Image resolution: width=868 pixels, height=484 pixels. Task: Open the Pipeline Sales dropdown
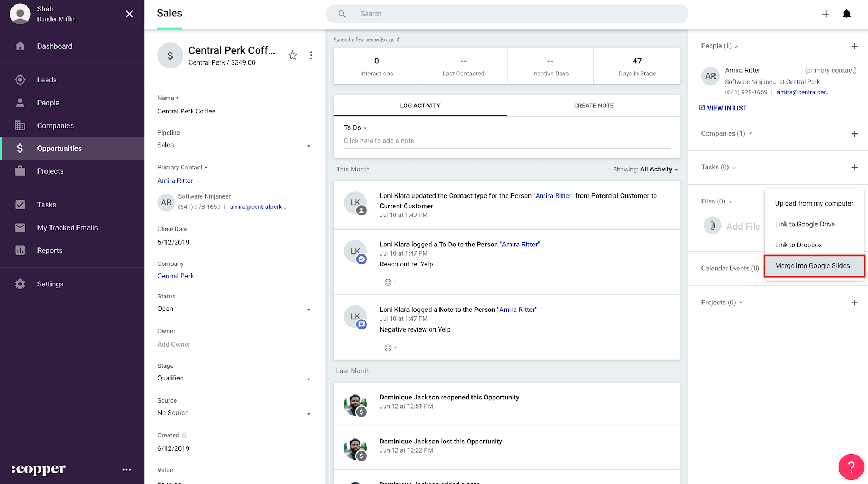tap(234, 145)
